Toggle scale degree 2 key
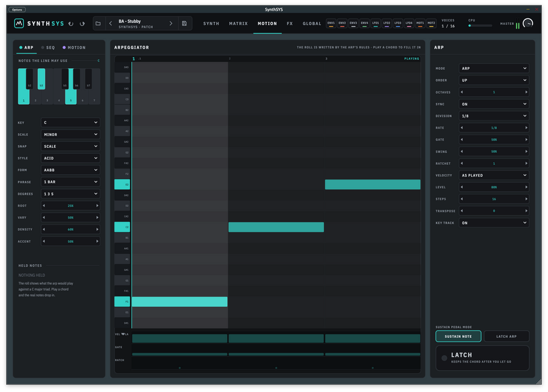 pyautogui.click(x=35, y=97)
